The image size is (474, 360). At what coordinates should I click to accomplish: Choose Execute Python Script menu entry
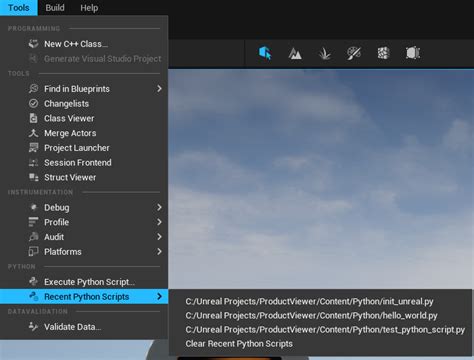coord(84,282)
